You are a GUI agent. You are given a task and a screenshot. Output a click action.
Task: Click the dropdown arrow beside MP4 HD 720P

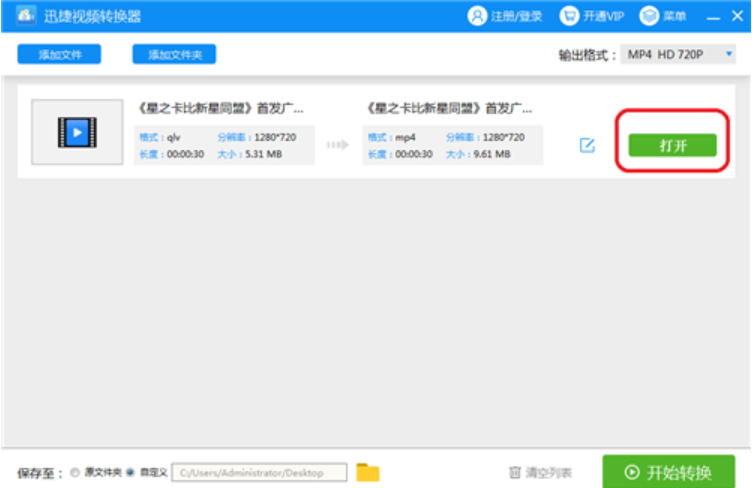729,54
